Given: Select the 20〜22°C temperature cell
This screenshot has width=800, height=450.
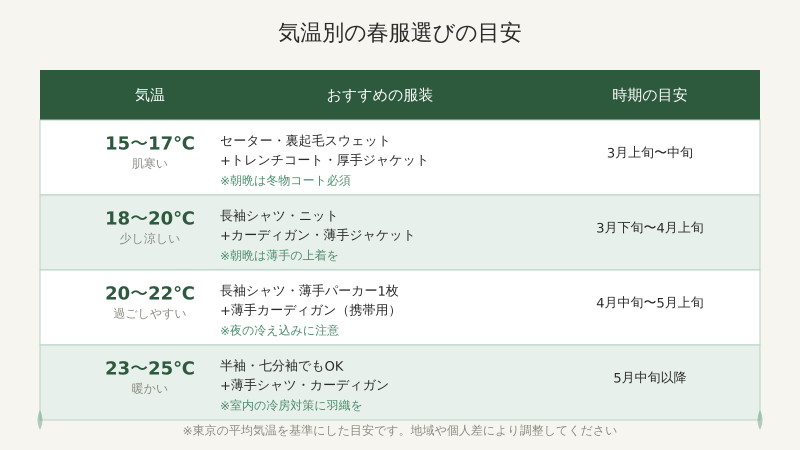Looking at the screenshot, I should [x=150, y=293].
